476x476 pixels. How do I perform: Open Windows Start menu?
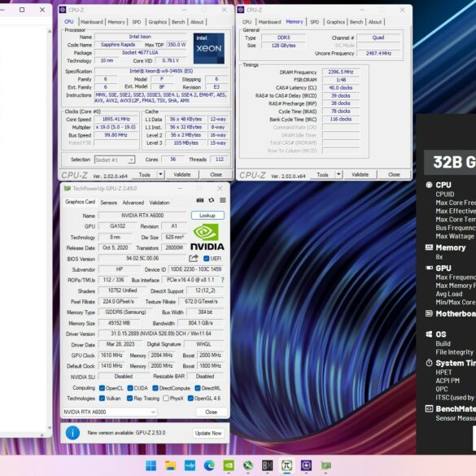(151, 465)
